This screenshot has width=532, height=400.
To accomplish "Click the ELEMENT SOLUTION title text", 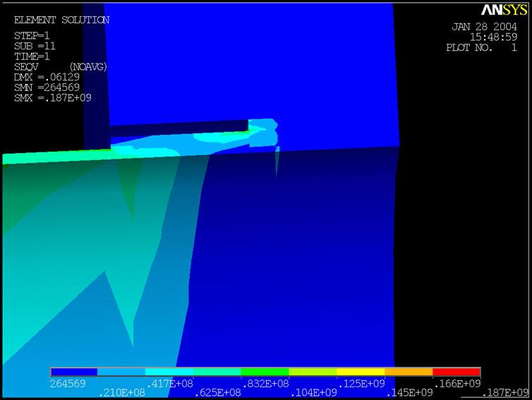I will click(61, 20).
